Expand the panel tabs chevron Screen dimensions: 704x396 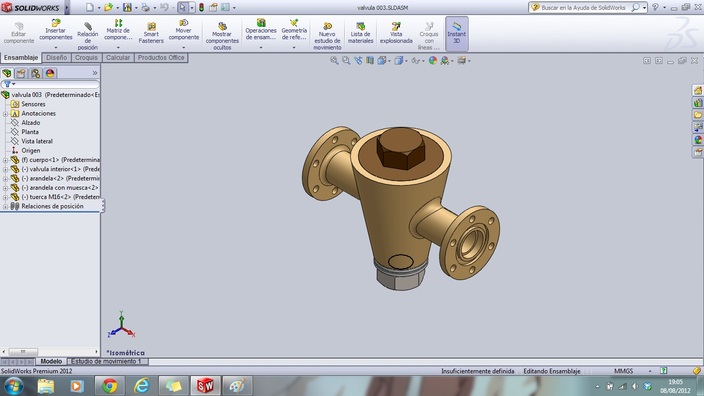pos(95,73)
